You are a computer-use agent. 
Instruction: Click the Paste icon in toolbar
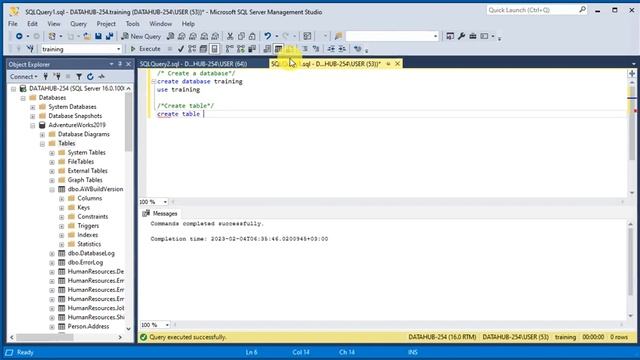tap(252, 36)
